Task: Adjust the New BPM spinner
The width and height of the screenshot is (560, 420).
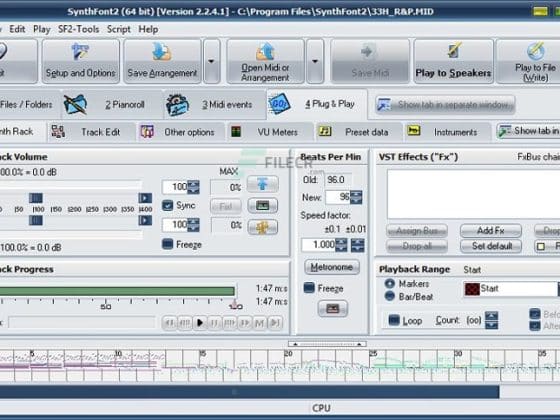Action: click(356, 197)
